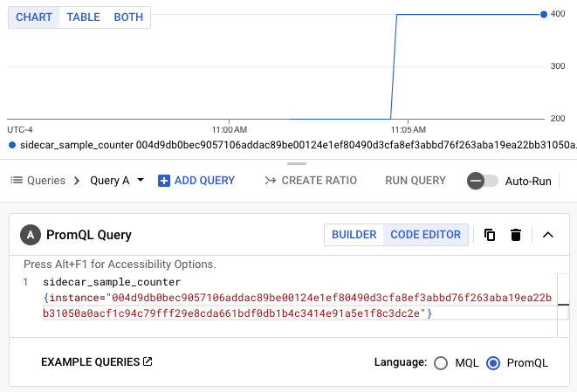Screen dimensions: 577x392
Task: Click the blue legend dot for sidecar_sample_counter
Action: click(11, 145)
